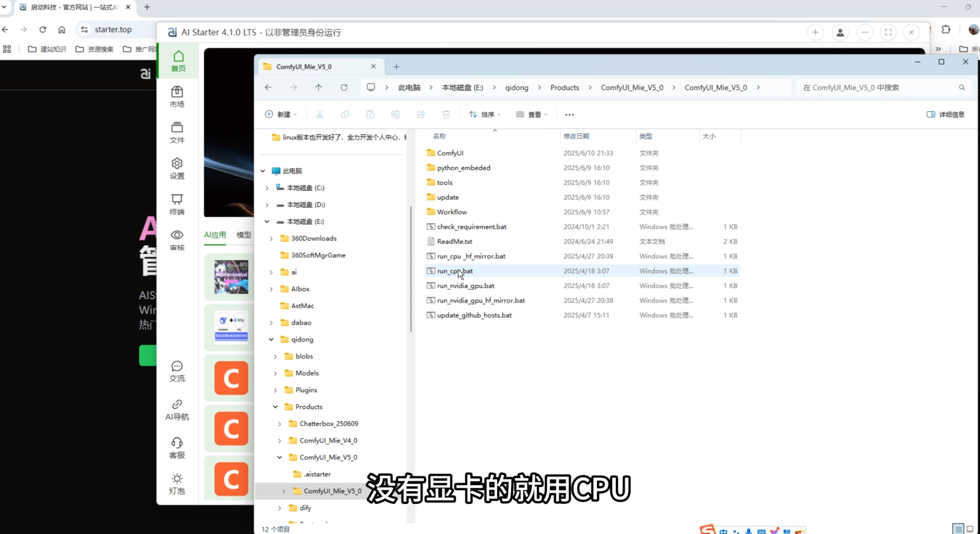
Task: Select the check_requirement.bat file
Action: tap(471, 227)
